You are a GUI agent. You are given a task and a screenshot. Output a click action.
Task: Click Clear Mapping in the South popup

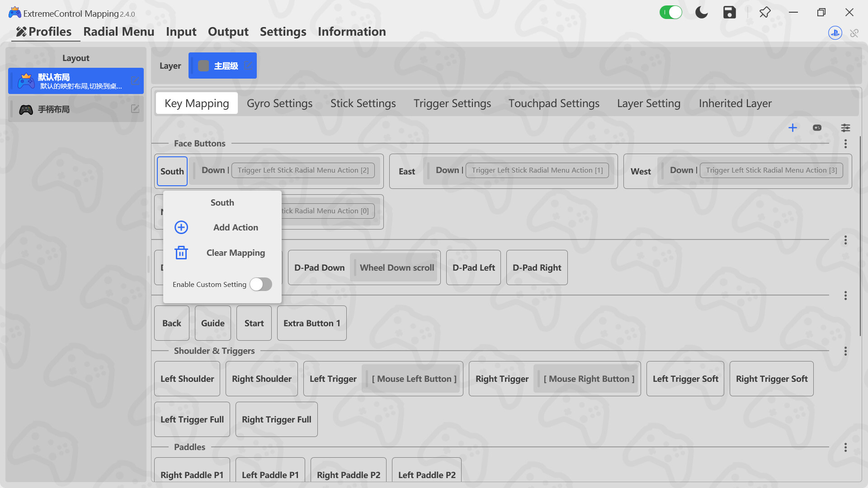tap(236, 253)
